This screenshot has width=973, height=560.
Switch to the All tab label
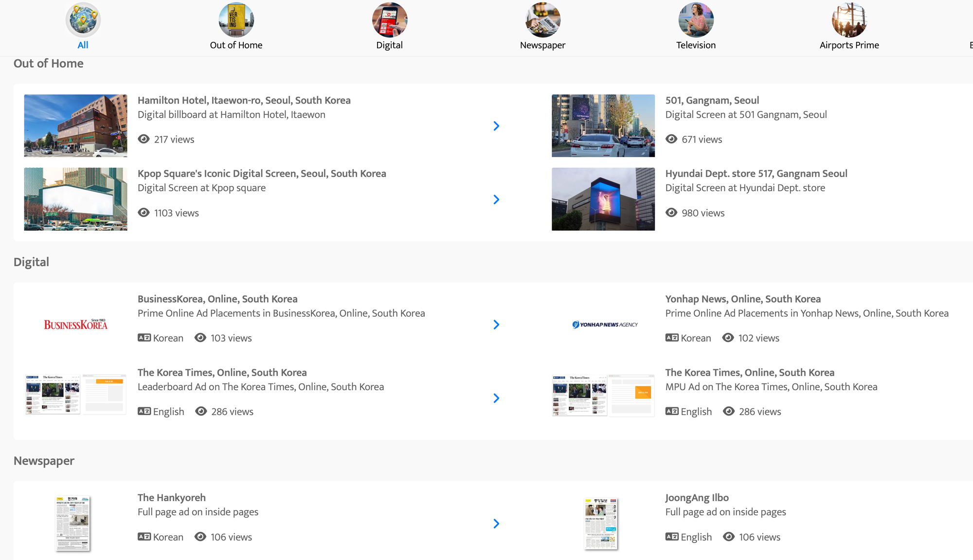(x=83, y=45)
